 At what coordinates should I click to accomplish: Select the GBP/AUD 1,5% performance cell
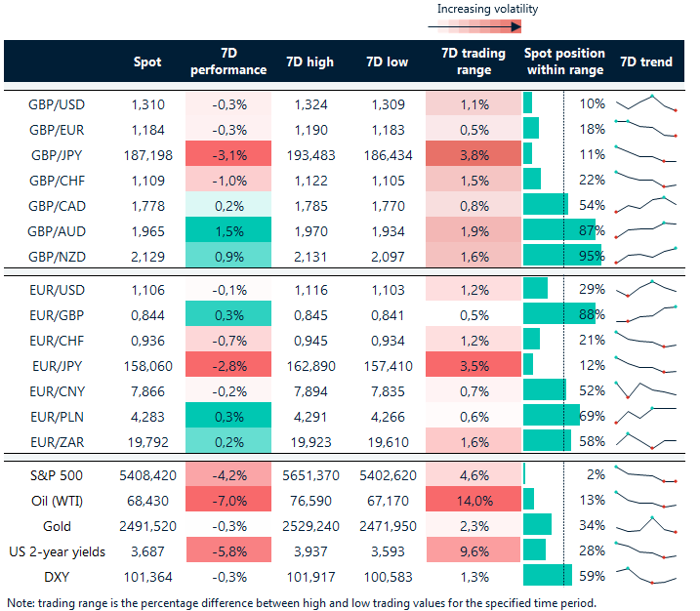click(227, 229)
